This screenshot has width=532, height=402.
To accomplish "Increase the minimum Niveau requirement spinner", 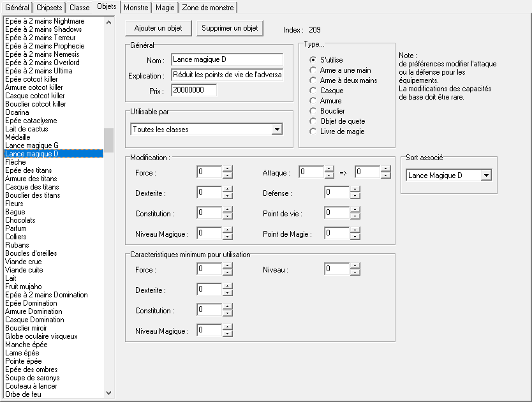I will pyautogui.click(x=355, y=266).
